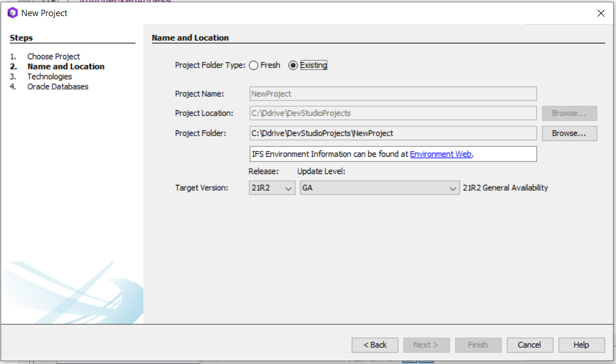Click the Project Folder path field
Image resolution: width=616 pixels, height=364 pixels.
click(393, 133)
